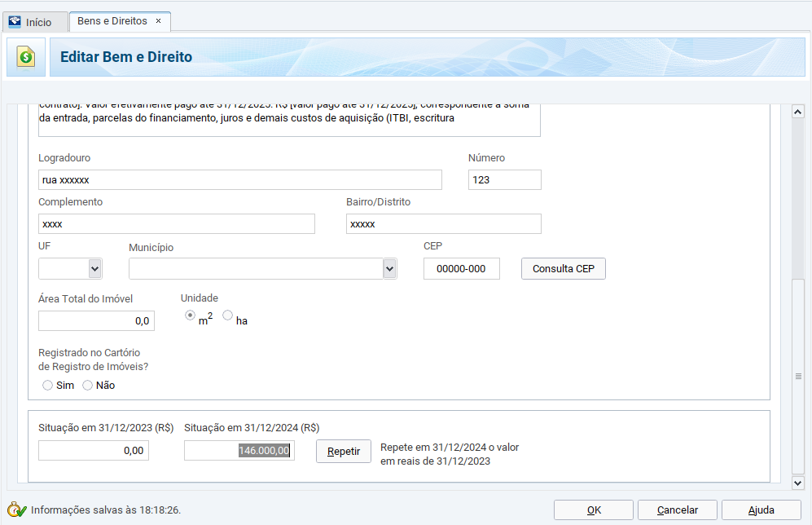Choose Não for registered in Cartório
Image resolution: width=812 pixels, height=525 pixels.
point(88,386)
